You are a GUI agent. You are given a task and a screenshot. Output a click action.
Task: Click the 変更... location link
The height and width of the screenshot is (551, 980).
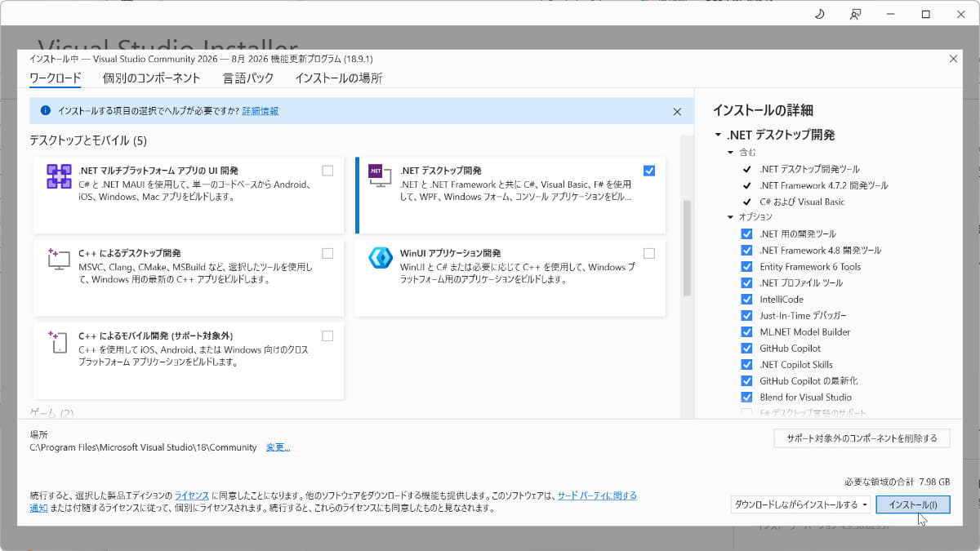(278, 447)
